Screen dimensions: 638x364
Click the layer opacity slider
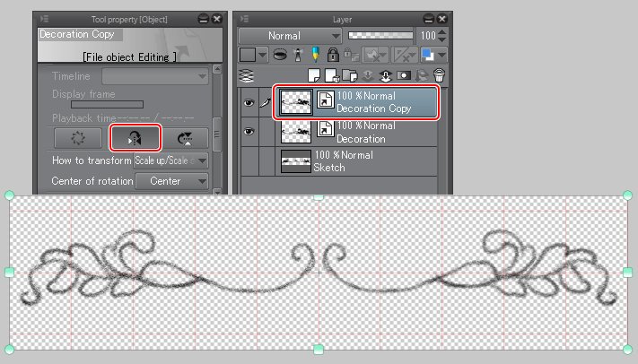coord(380,35)
